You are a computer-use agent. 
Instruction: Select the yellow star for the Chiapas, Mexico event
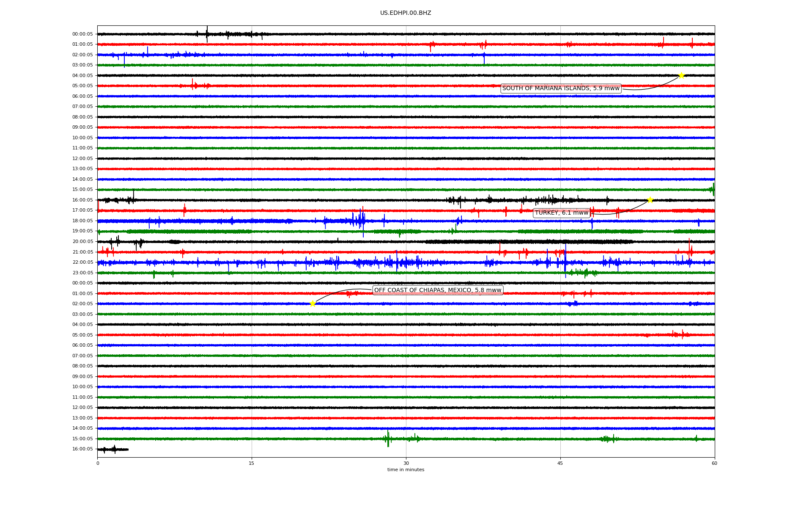point(313,304)
